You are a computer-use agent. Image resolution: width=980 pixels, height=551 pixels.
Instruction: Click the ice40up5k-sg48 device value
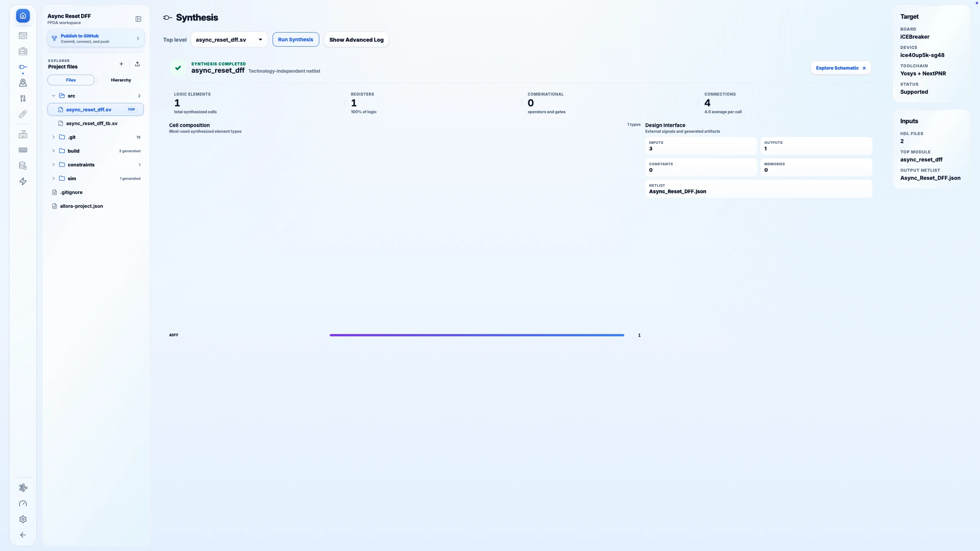click(x=922, y=55)
